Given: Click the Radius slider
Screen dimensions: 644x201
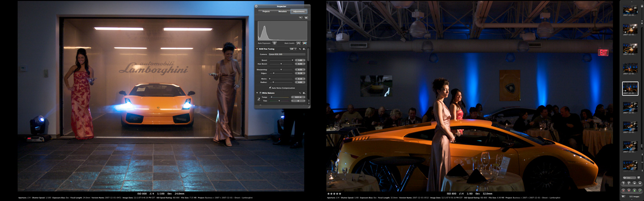Looking at the screenshot, I should click(281, 82).
